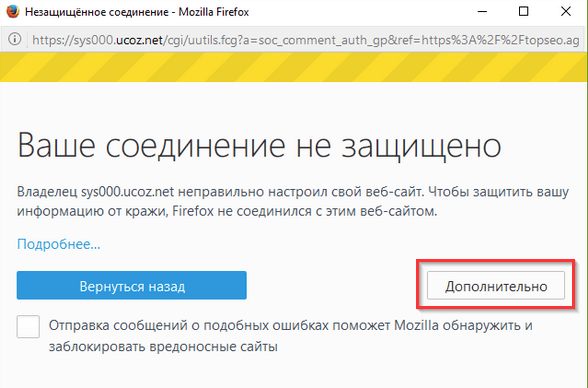588x388 pixels.
Task: Click the Firefox logo in title bar
Action: click(x=13, y=12)
